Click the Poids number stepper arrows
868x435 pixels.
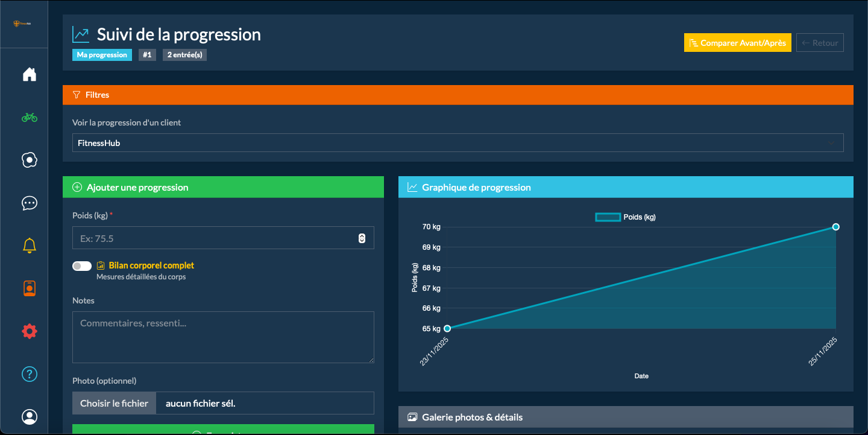[x=362, y=238]
